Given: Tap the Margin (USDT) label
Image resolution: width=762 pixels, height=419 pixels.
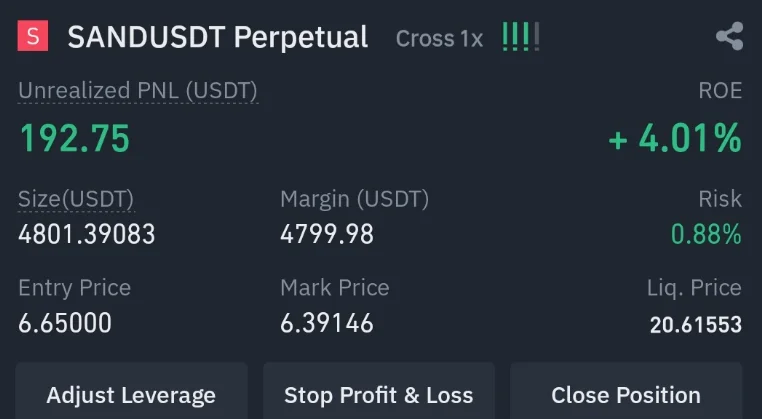Looking at the screenshot, I should pyautogui.click(x=354, y=199).
